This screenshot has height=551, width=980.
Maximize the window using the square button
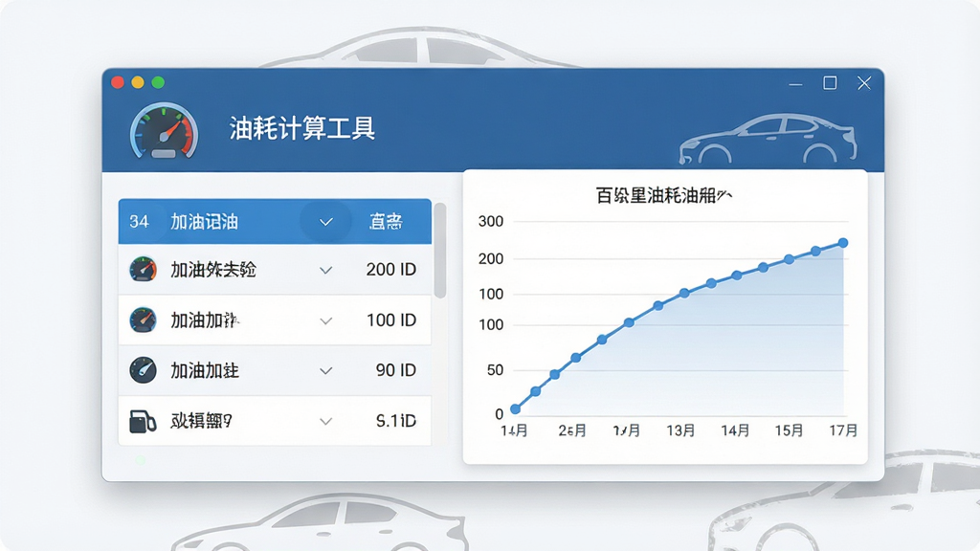[830, 83]
